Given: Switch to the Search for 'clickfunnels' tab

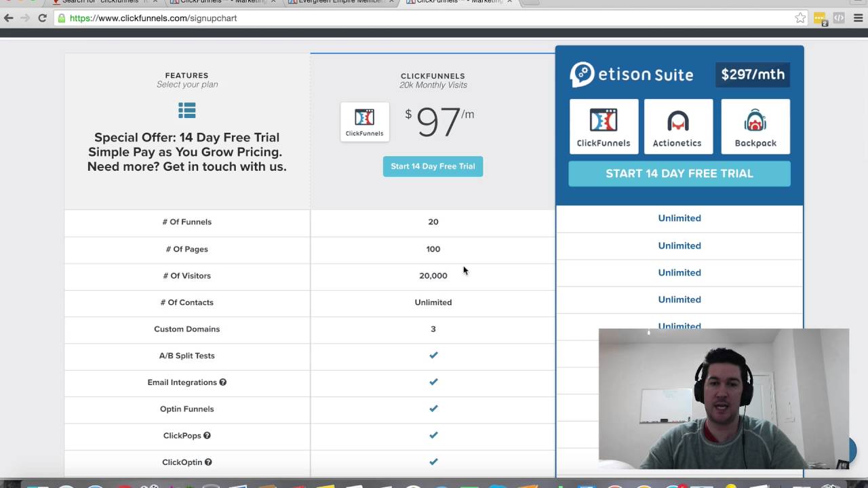Looking at the screenshot, I should (103, 3).
